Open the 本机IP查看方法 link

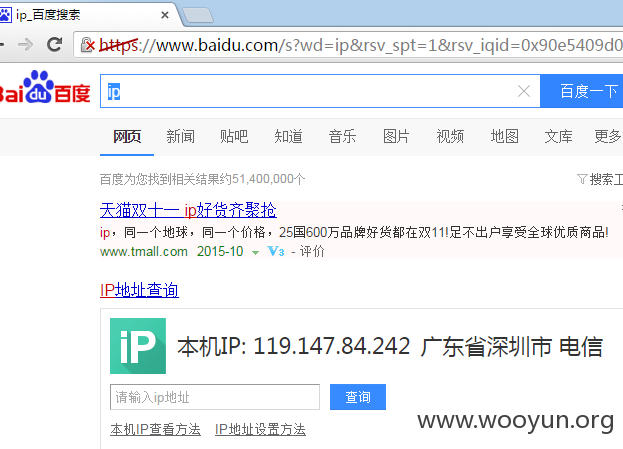[155, 430]
